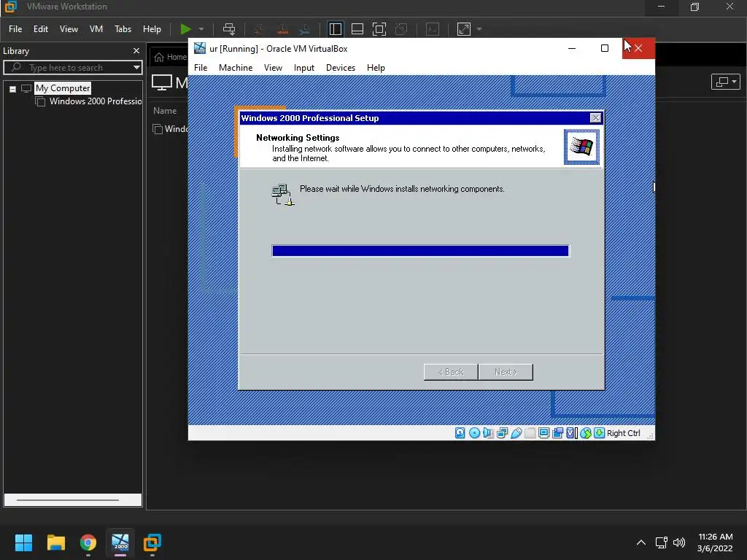
Task: Click VirtualBox optical disk status icon
Action: (474, 433)
